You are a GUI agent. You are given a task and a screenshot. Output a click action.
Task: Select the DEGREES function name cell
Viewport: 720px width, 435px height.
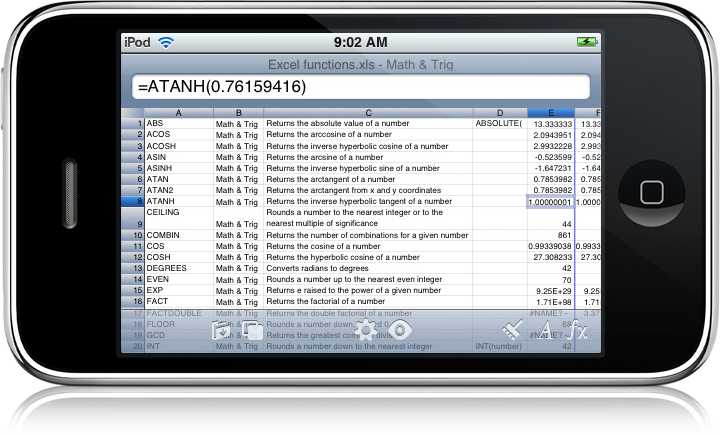[x=178, y=268]
